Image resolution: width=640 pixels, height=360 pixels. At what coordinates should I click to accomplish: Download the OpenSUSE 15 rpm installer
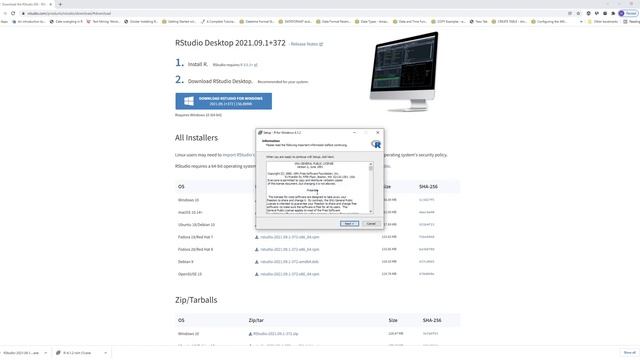click(290, 274)
